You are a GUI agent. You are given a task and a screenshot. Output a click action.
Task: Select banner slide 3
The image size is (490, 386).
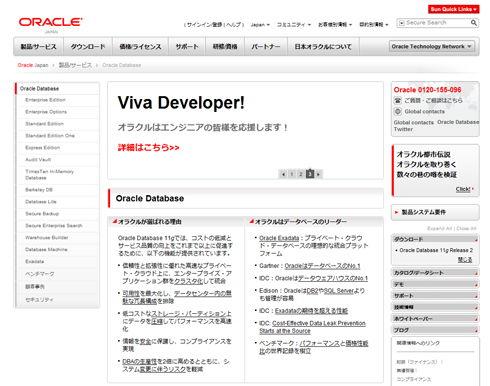click(310, 174)
